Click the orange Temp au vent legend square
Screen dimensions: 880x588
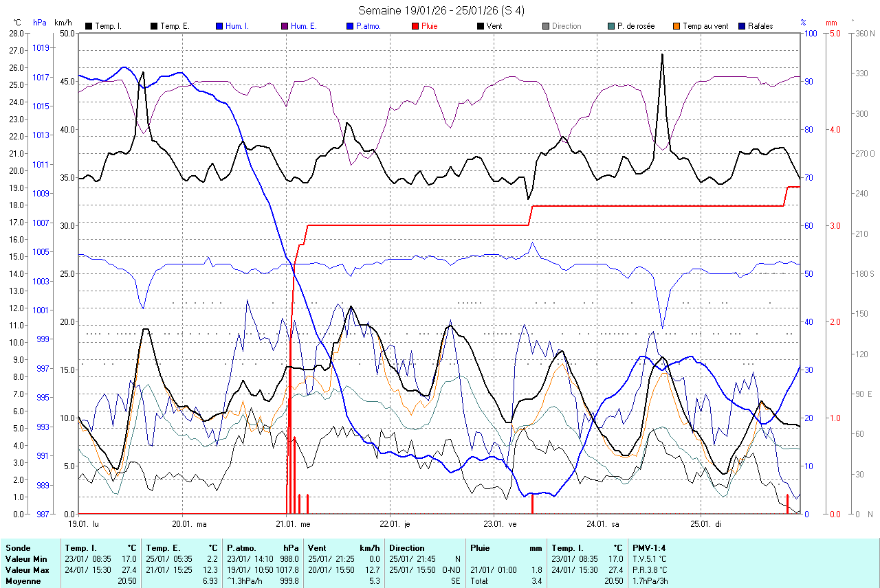676,26
